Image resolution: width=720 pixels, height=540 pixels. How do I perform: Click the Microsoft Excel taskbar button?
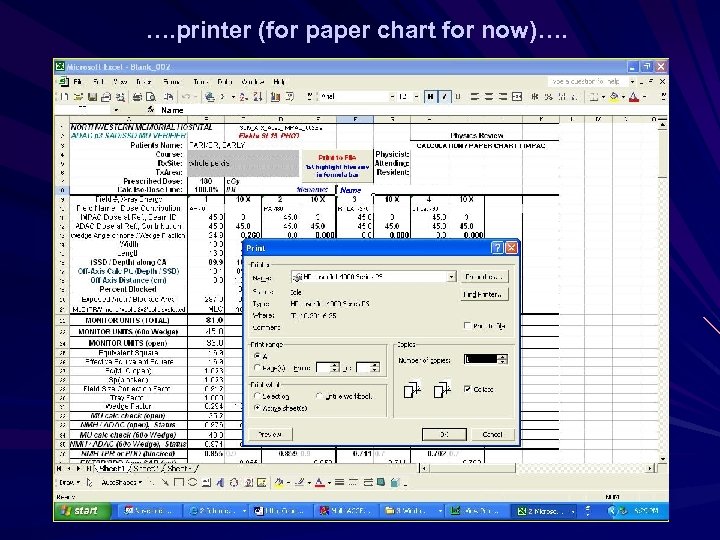pos(544,511)
